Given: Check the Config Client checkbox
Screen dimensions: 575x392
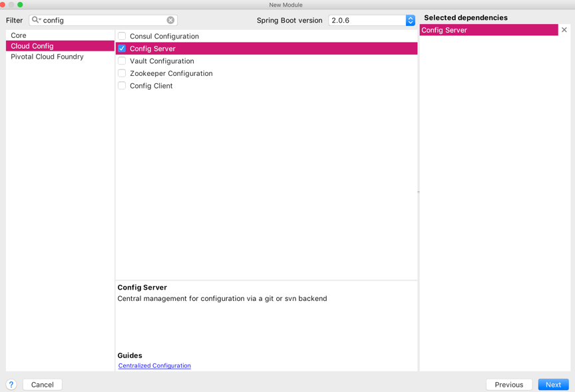Looking at the screenshot, I should click(x=122, y=85).
